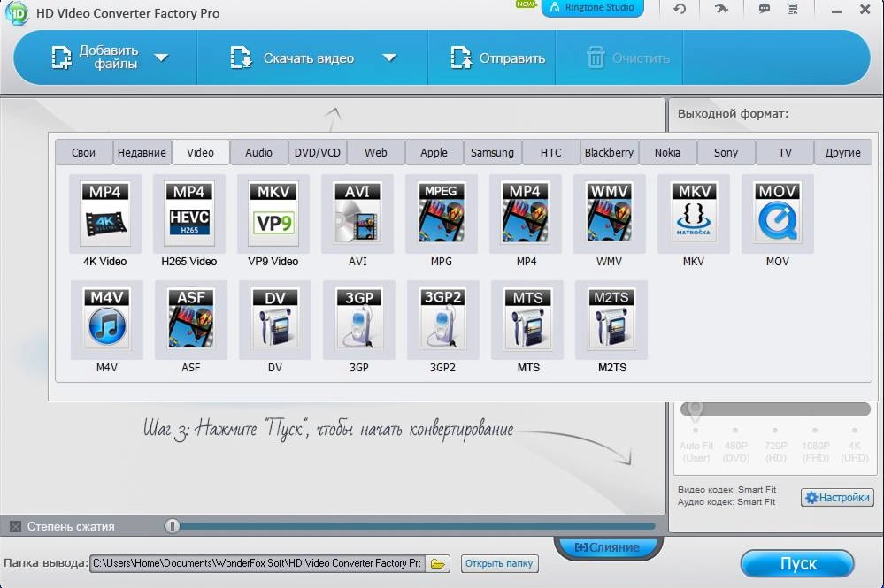Click the upgrade arrow icon in title bar
Viewport: 884px width, 588px height.
(x=721, y=9)
